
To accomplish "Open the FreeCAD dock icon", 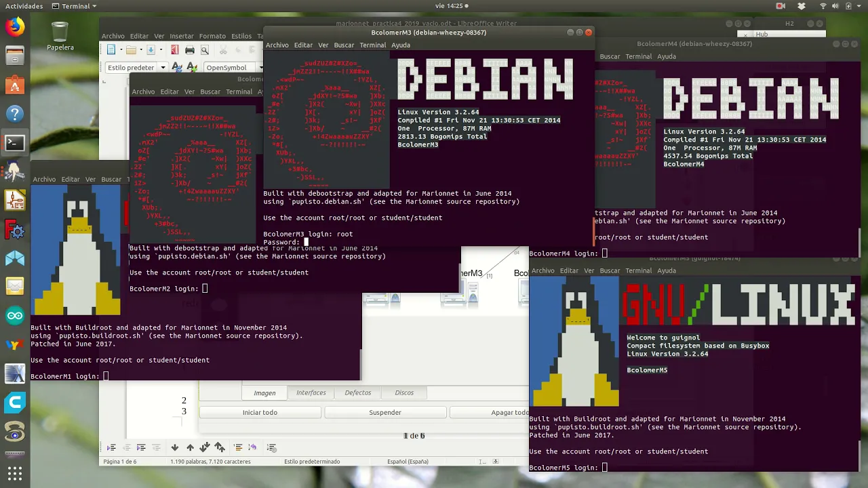I will click(x=15, y=230).
